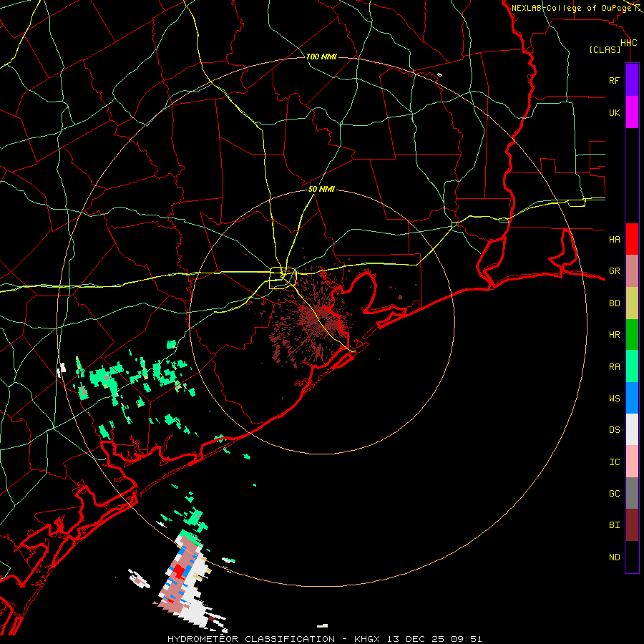
Task: Pick the RA light green legend swatch
Action: point(632,366)
